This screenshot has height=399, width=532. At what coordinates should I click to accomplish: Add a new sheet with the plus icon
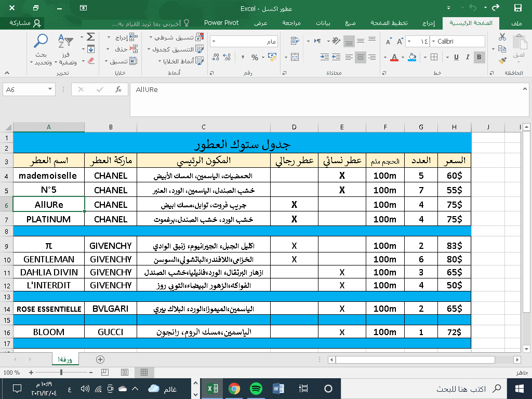[x=100, y=360]
